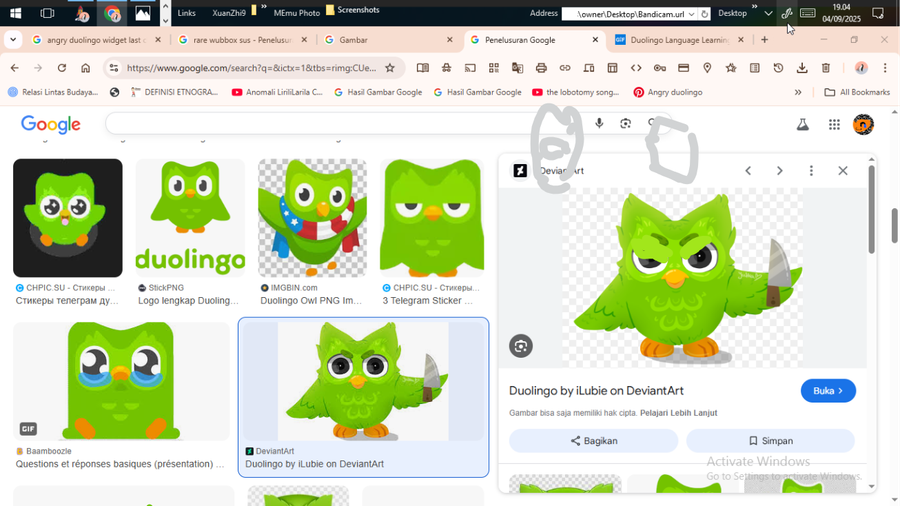Show the next preview image
900x506 pixels.
coord(779,170)
